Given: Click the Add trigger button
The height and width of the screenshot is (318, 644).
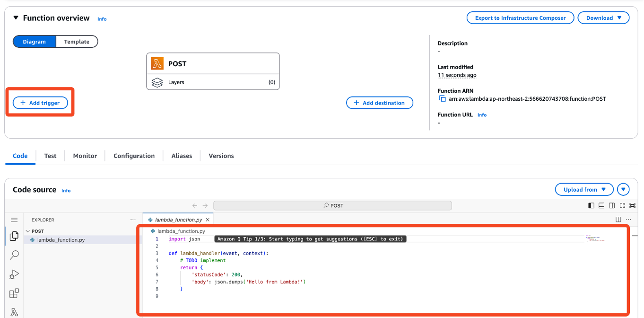Looking at the screenshot, I should (x=40, y=103).
